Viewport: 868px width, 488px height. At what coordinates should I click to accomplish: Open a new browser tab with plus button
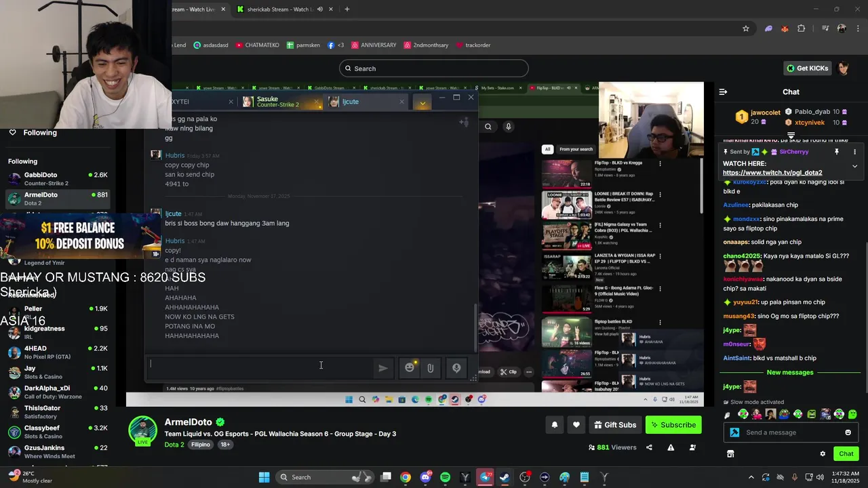347,9
